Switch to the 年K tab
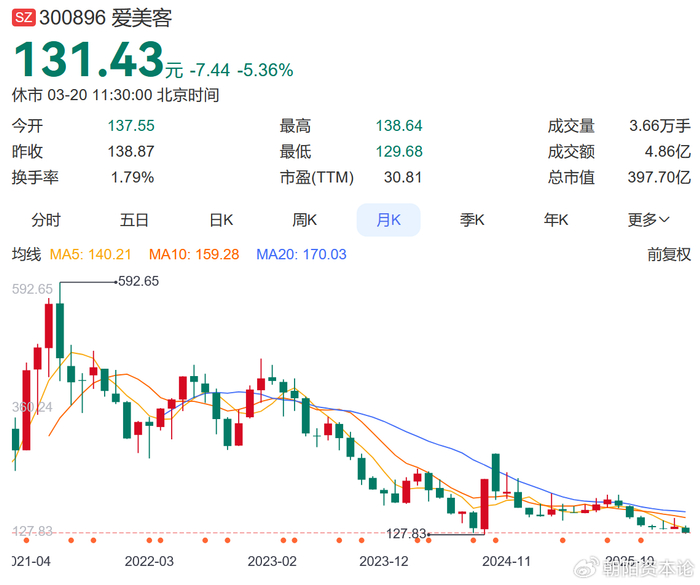 tap(556, 220)
